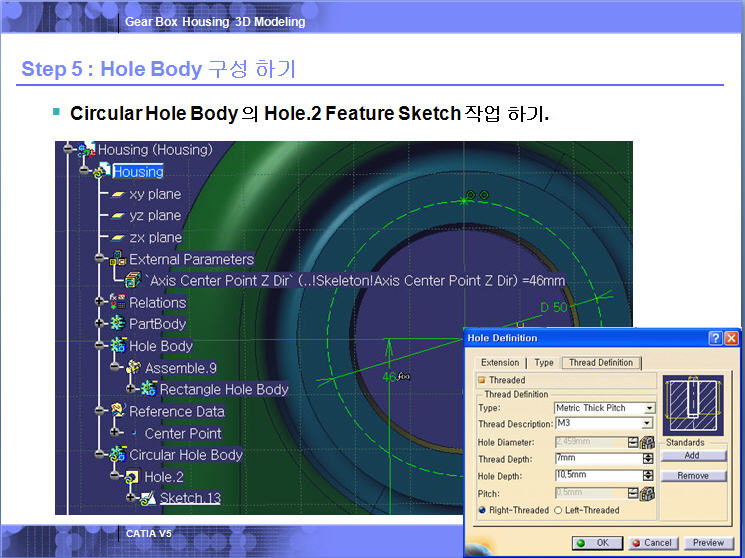Expand the Rectangle Hole Body node
This screenshot has height=558, width=745.
point(128,390)
